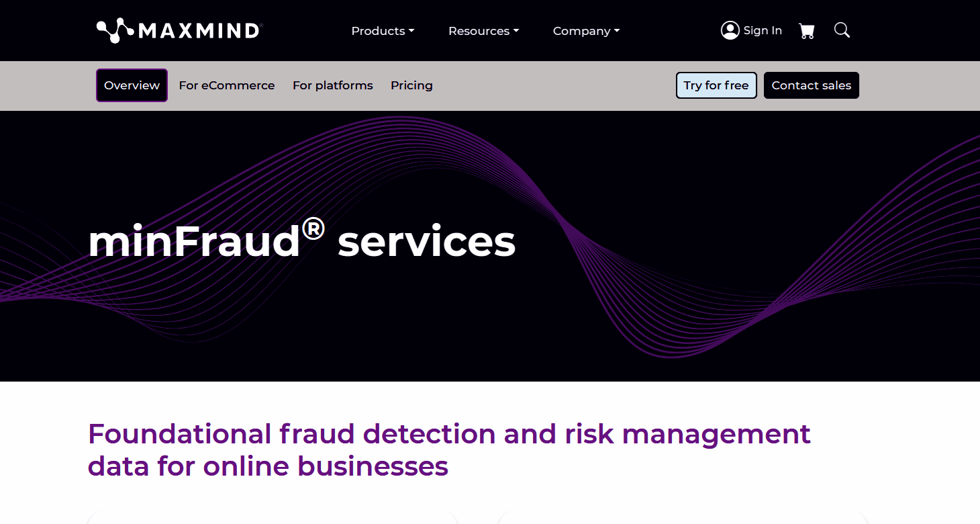Follow the Sign In text link

(763, 30)
